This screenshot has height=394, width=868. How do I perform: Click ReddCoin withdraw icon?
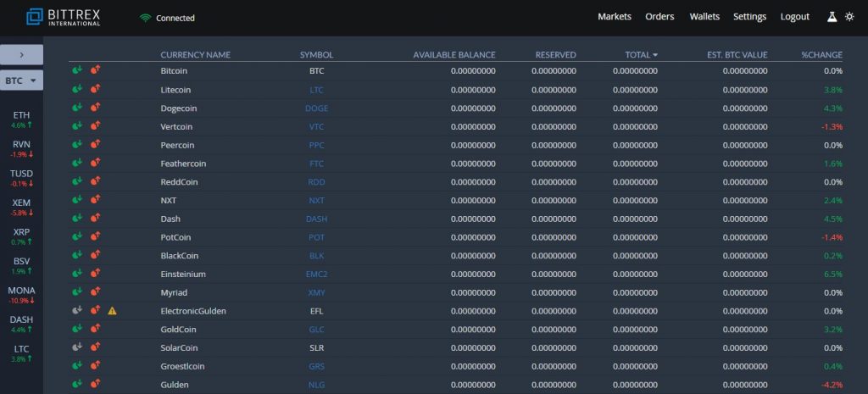[x=95, y=181]
